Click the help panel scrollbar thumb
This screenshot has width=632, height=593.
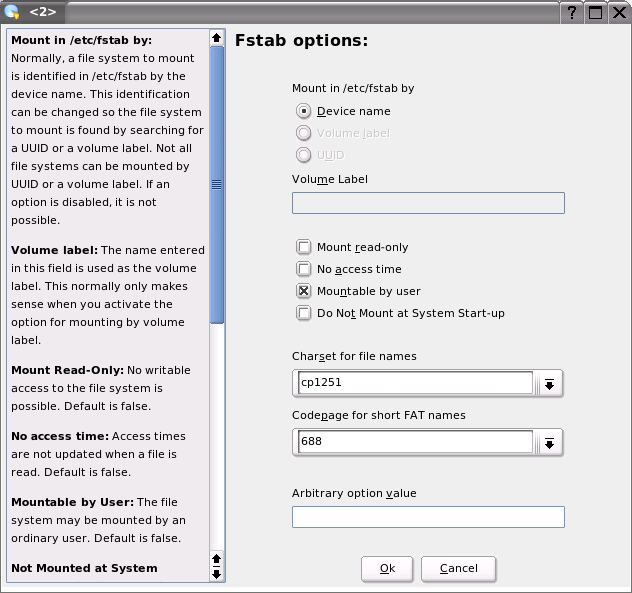tap(217, 185)
